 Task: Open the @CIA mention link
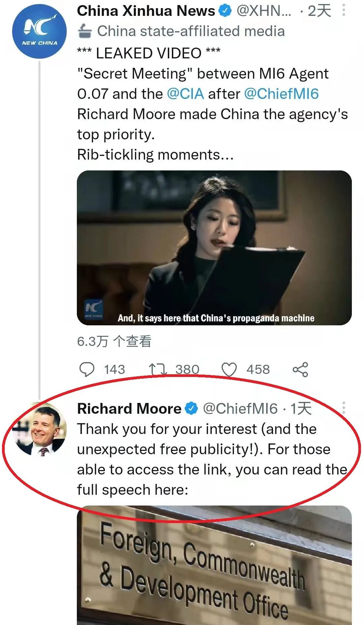click(x=185, y=94)
